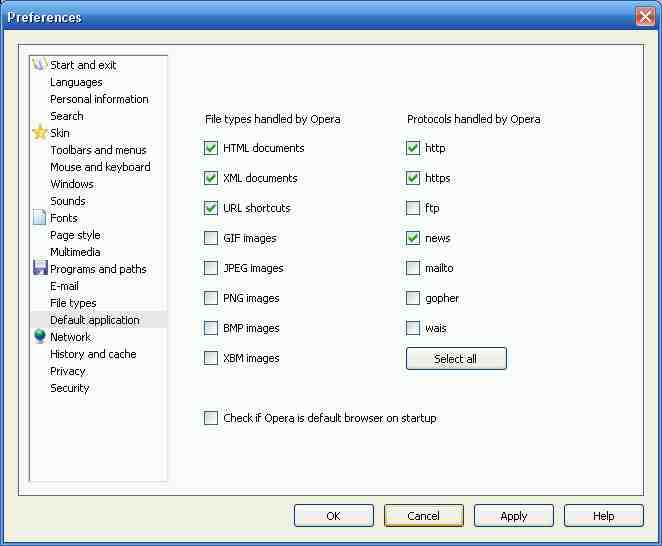The width and height of the screenshot is (662, 546).
Task: Uncheck the news protocol checkbox
Action: click(x=412, y=238)
